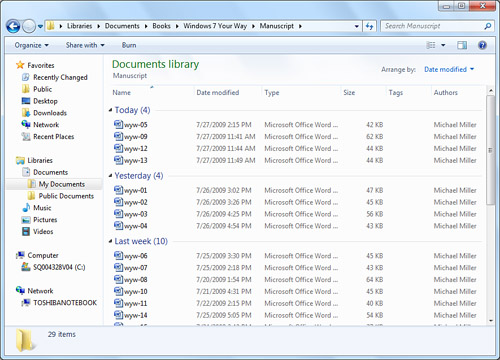Click the Help question mark icon

482,45
